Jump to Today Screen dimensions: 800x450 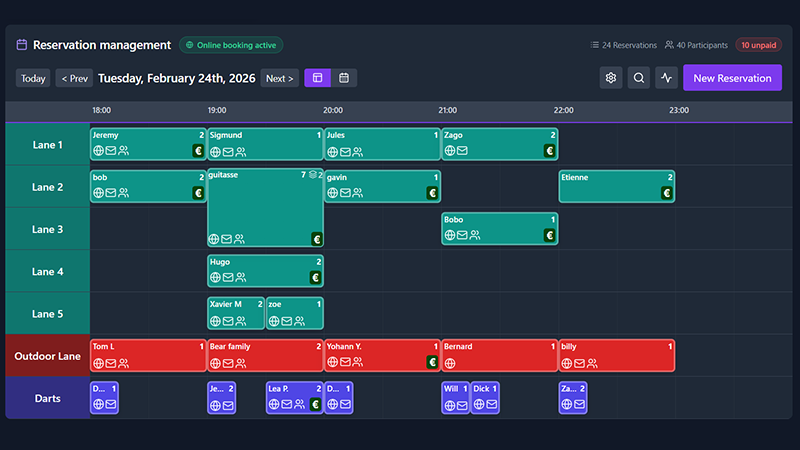(33, 78)
